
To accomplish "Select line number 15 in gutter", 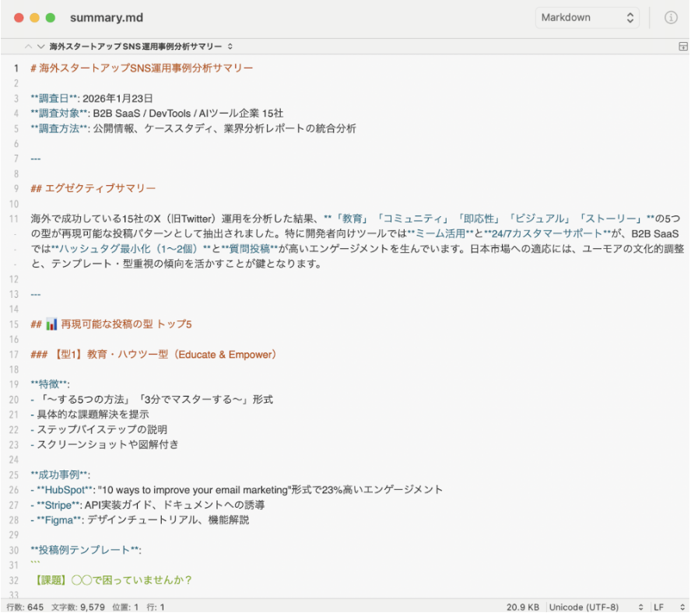I will click(x=15, y=324).
